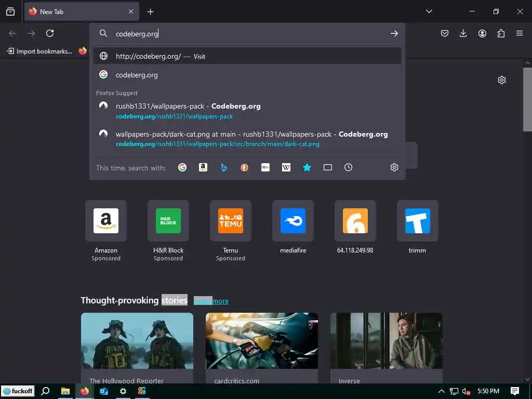Open the dark-cat.png at main suggestion

[247, 139]
